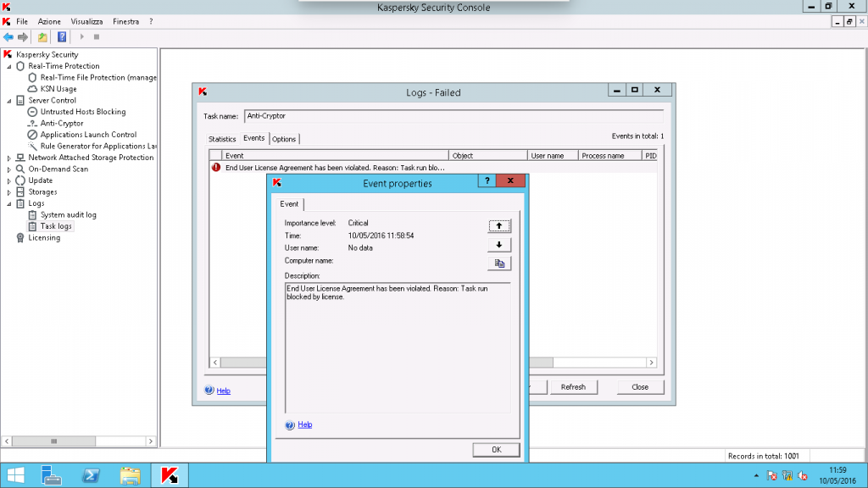The width and height of the screenshot is (868, 488).
Task: Expand the Update node
Action: tap(8, 180)
